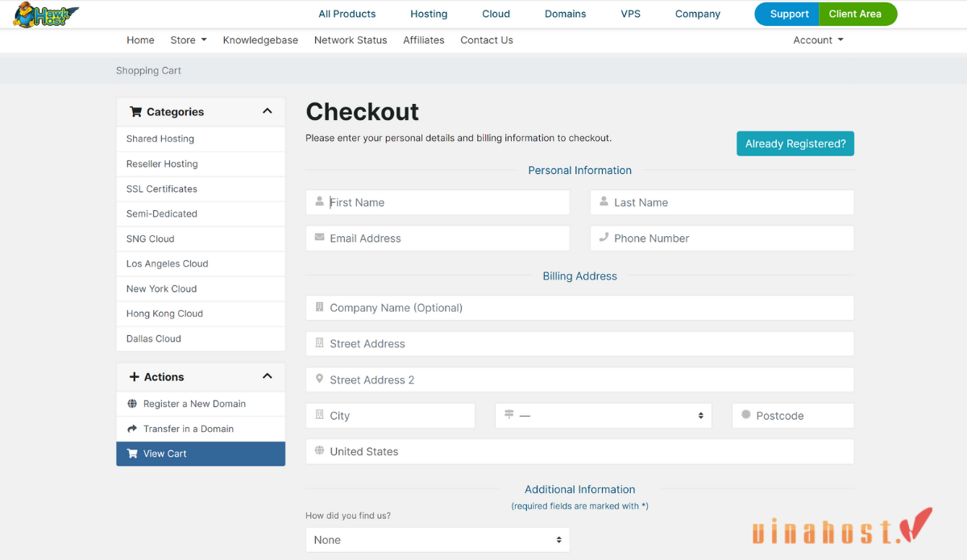Focus the Postcode input field

[793, 416]
